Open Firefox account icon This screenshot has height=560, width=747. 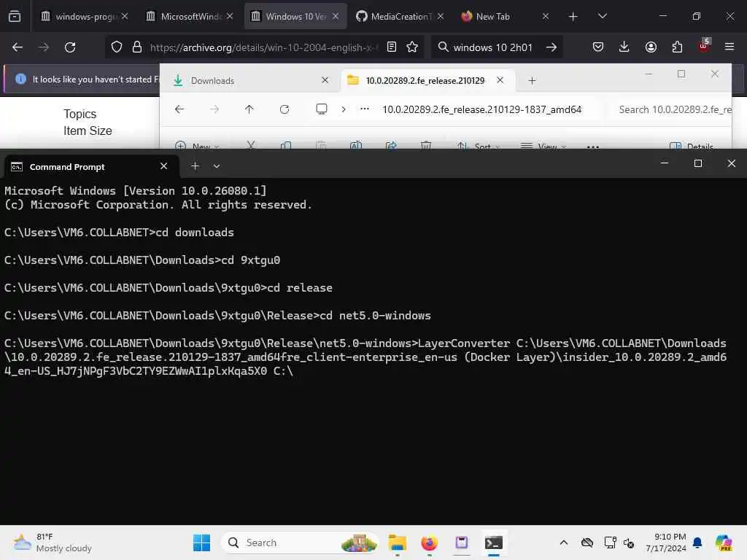(x=651, y=47)
